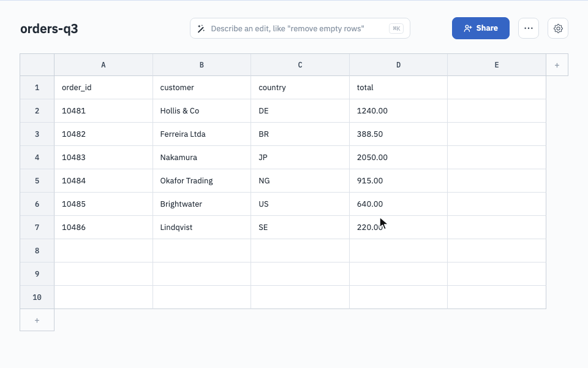This screenshot has height=368, width=588.
Task: Click the Share button
Action: 480,28
